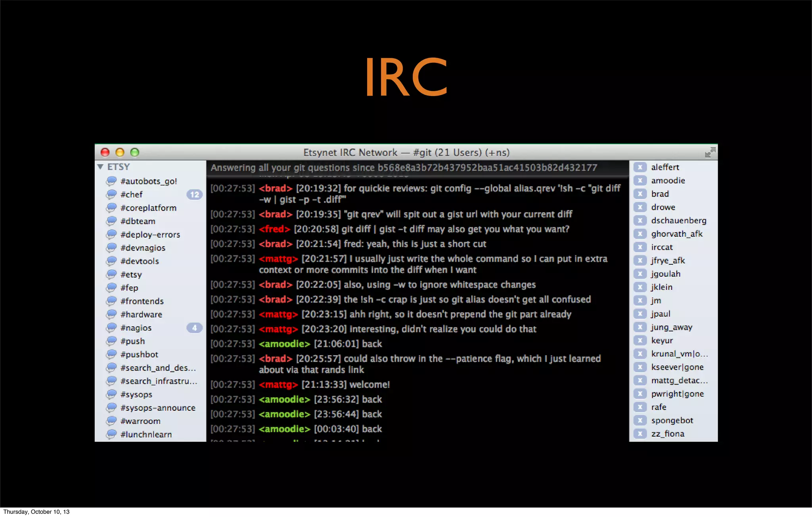Viewport: 812px width, 517px height.
Task: Click the 12 unread badge on #chef
Action: (194, 195)
